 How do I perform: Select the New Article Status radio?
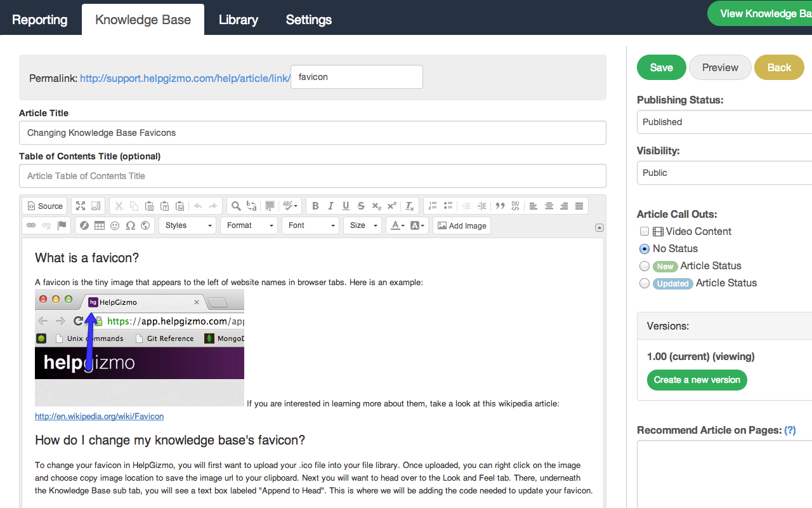645,266
